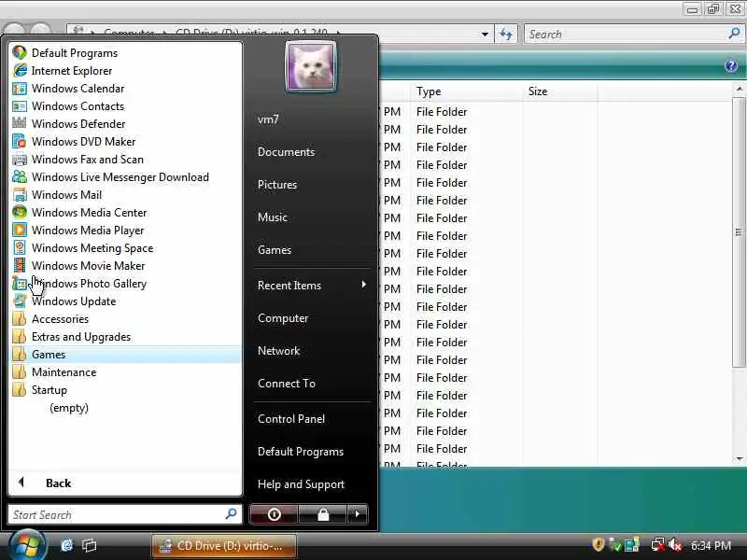Open Windows Update icon
The width and height of the screenshot is (747, 560).
[20, 301]
